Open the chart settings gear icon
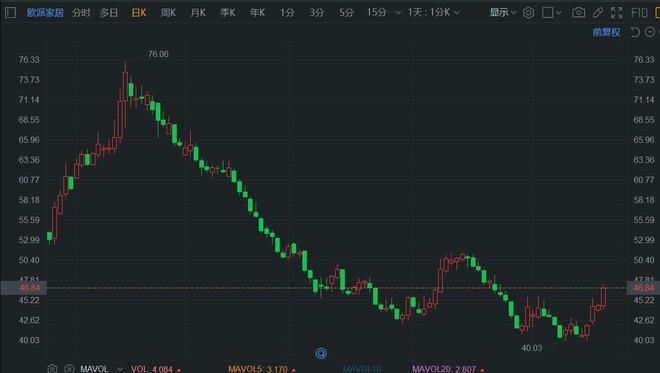This screenshot has width=660, height=373. pyautogui.click(x=528, y=13)
